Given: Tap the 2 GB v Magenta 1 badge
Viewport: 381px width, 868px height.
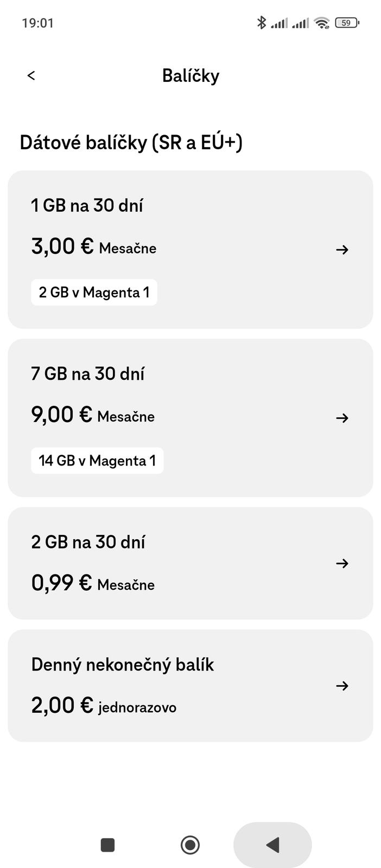Looking at the screenshot, I should click(x=94, y=292).
